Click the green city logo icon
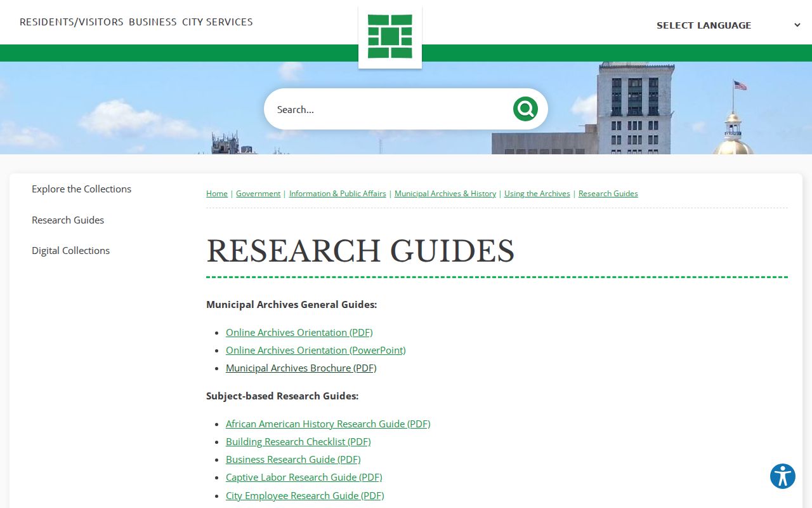This screenshot has width=812, height=508. (390, 37)
